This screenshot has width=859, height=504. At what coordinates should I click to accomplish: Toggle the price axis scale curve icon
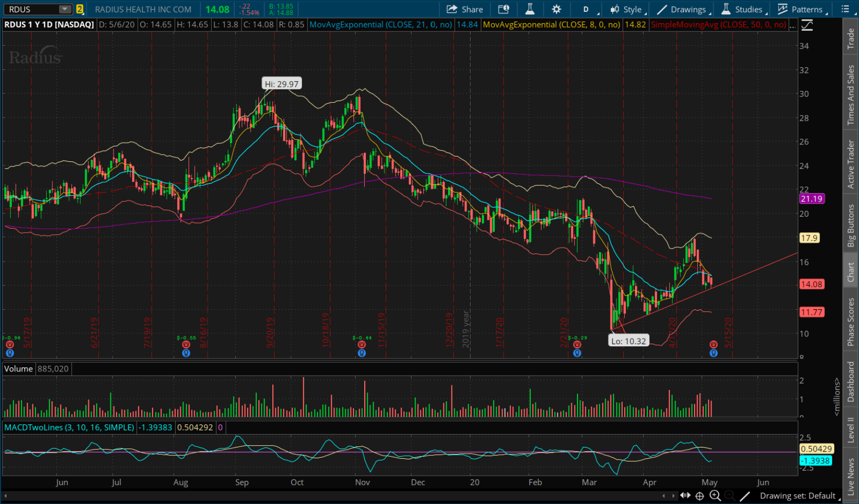[807, 25]
